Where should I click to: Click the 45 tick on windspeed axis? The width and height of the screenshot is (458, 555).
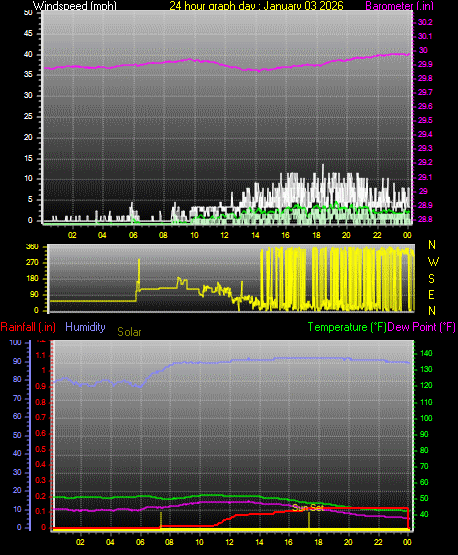click(x=28, y=34)
